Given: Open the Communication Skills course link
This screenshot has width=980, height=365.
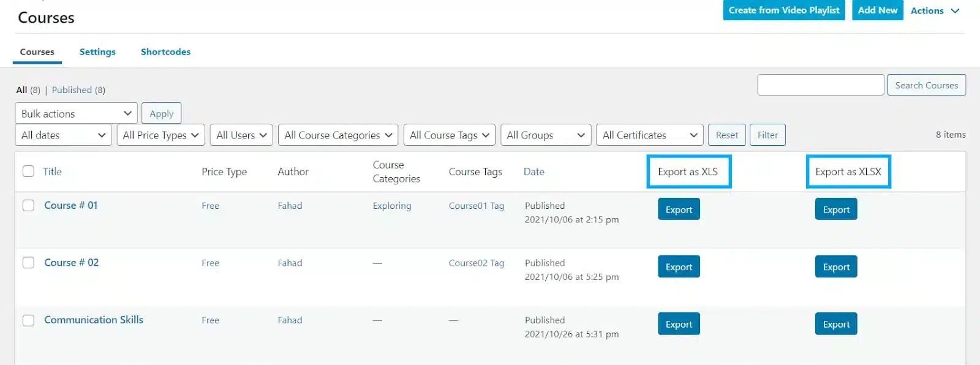Looking at the screenshot, I should pyautogui.click(x=94, y=320).
